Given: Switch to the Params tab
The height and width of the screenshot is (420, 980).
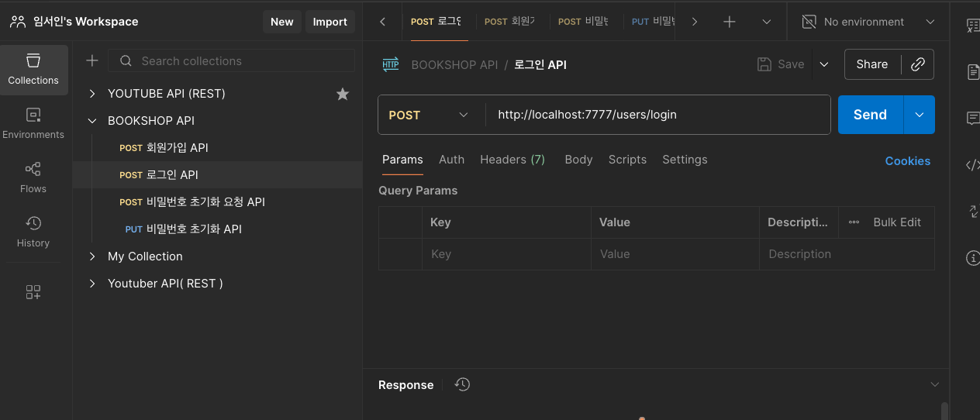Looking at the screenshot, I should [402, 160].
